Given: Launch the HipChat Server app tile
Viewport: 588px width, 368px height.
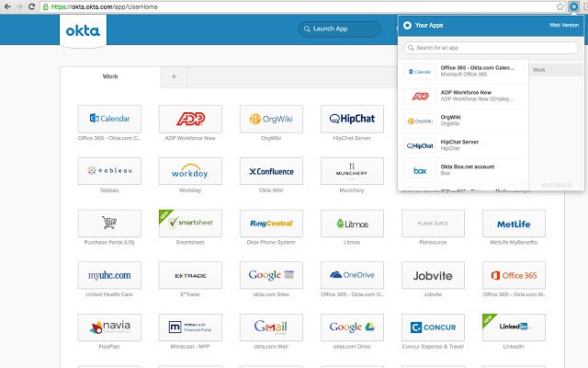Looking at the screenshot, I should tap(352, 119).
